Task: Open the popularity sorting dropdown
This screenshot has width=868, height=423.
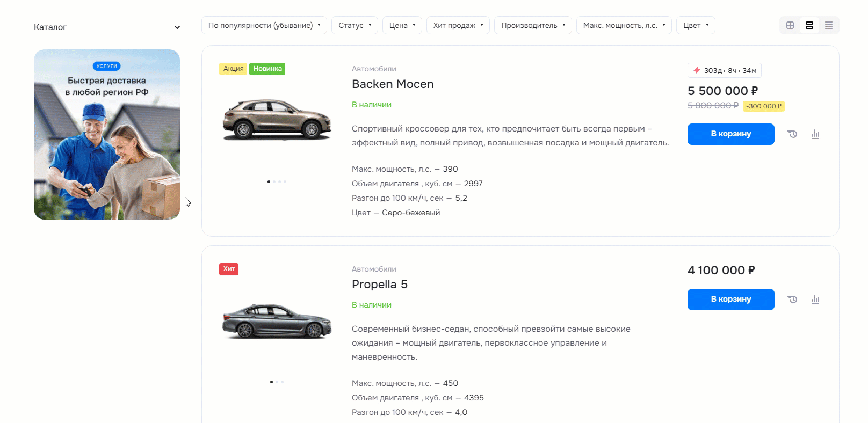Action: [264, 25]
